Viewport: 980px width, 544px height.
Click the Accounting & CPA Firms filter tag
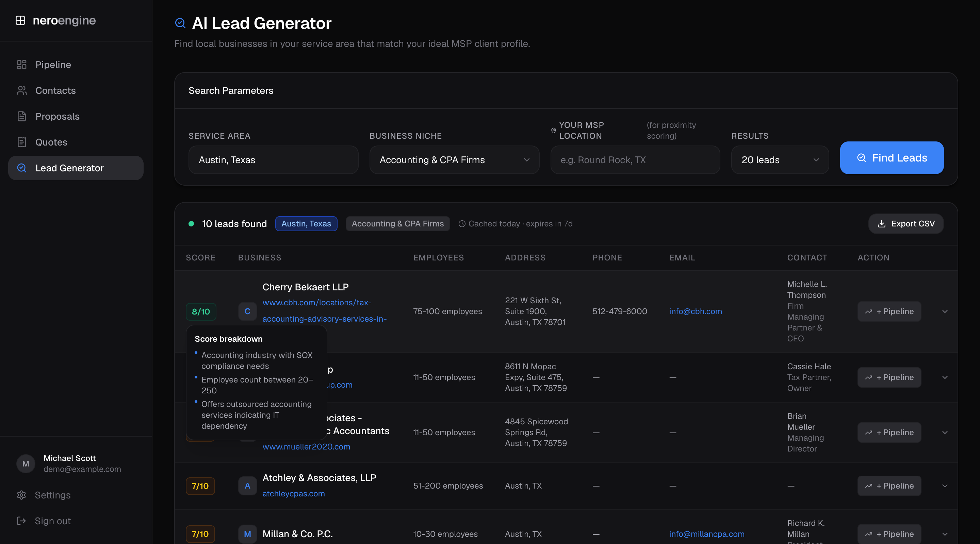coord(397,223)
